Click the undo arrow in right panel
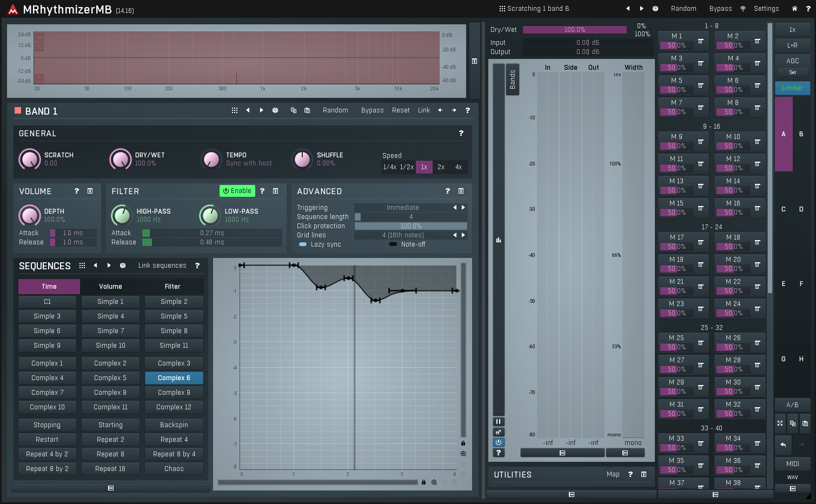This screenshot has height=504, width=816. (782, 445)
